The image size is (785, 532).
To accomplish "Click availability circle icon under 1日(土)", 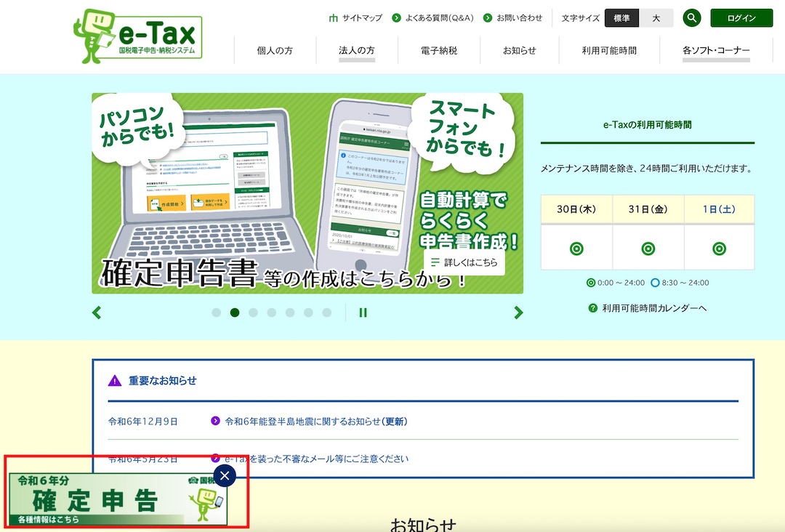I will [720, 249].
